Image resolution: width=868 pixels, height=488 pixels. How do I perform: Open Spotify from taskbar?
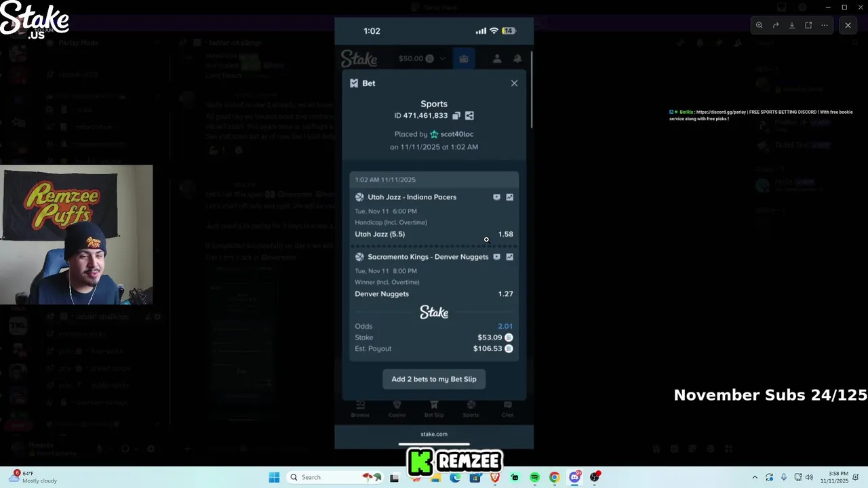[x=535, y=477]
